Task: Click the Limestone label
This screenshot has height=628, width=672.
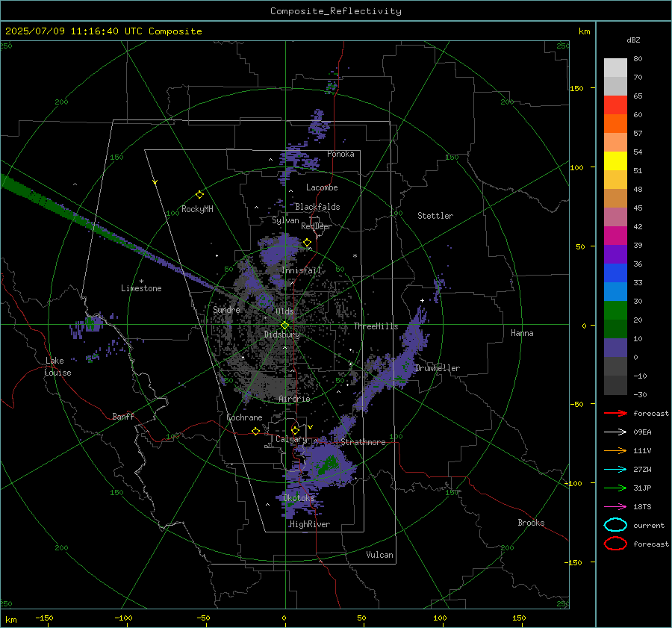Action: pyautogui.click(x=141, y=288)
